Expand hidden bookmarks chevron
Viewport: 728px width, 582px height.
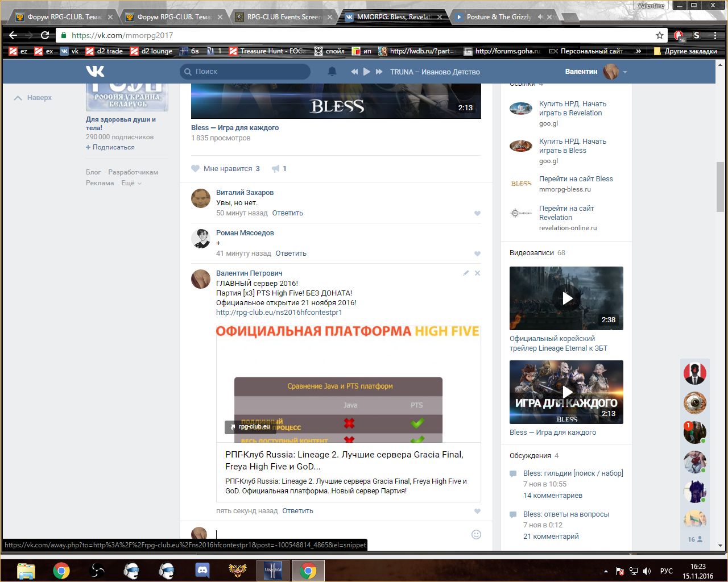639,51
